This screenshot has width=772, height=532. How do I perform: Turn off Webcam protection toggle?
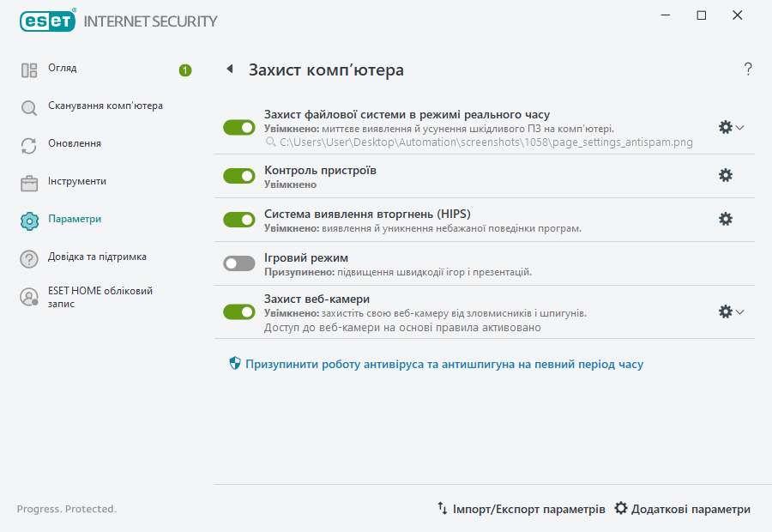[239, 311]
